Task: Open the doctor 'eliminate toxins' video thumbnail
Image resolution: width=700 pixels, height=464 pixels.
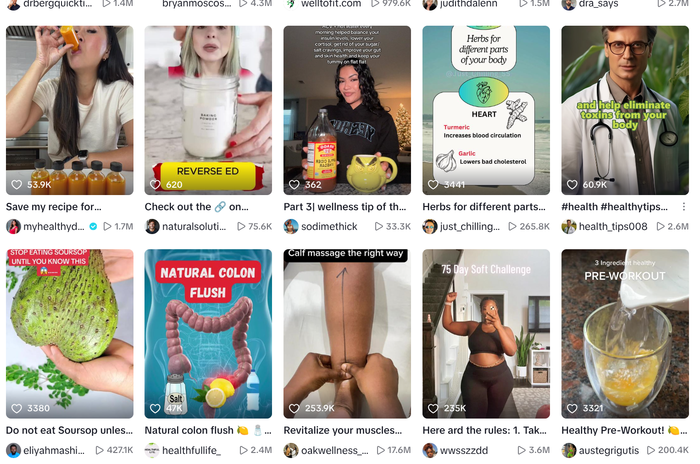Action: pos(625,110)
